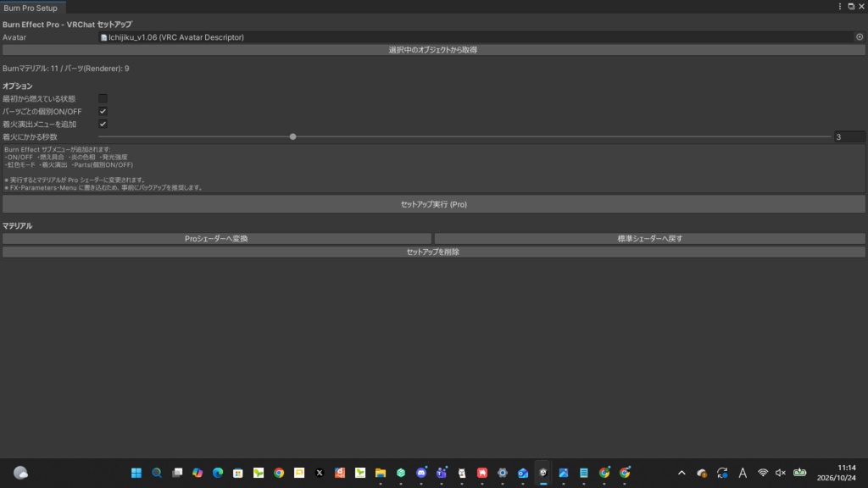Show hidden system tray icons
This screenshot has height=488, width=868.
click(682, 473)
